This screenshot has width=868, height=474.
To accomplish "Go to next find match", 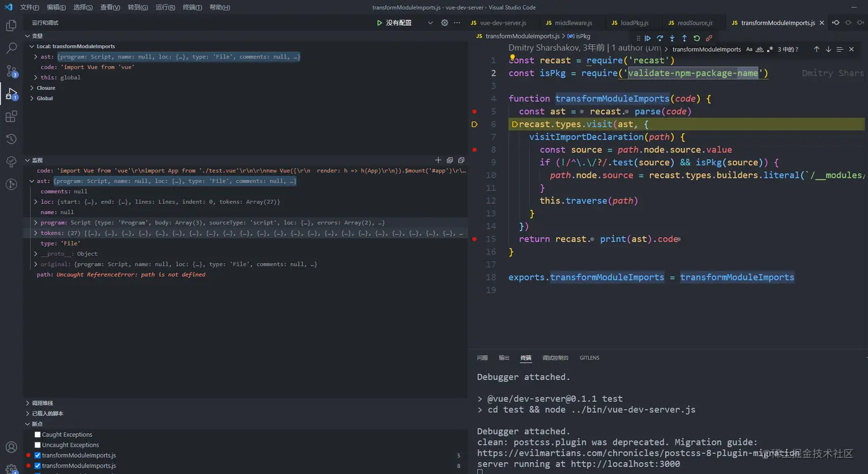I will (x=828, y=49).
